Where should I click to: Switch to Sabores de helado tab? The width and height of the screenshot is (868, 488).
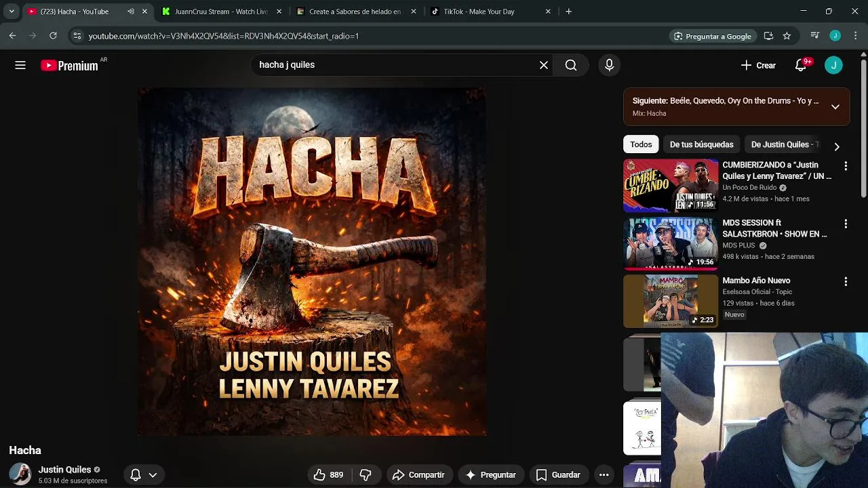pos(355,12)
